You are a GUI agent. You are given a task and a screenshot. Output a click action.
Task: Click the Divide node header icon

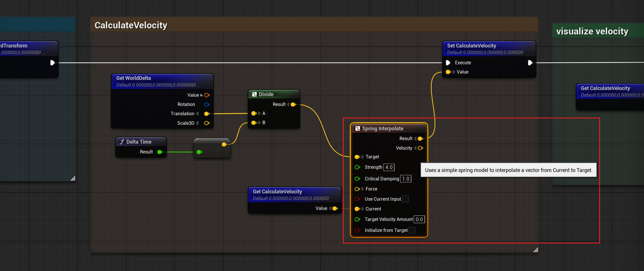click(254, 94)
